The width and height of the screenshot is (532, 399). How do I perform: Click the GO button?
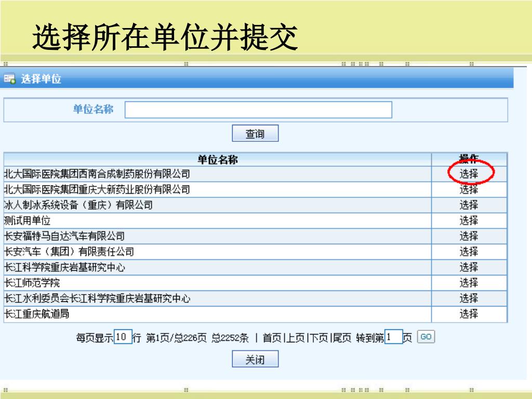click(x=426, y=337)
